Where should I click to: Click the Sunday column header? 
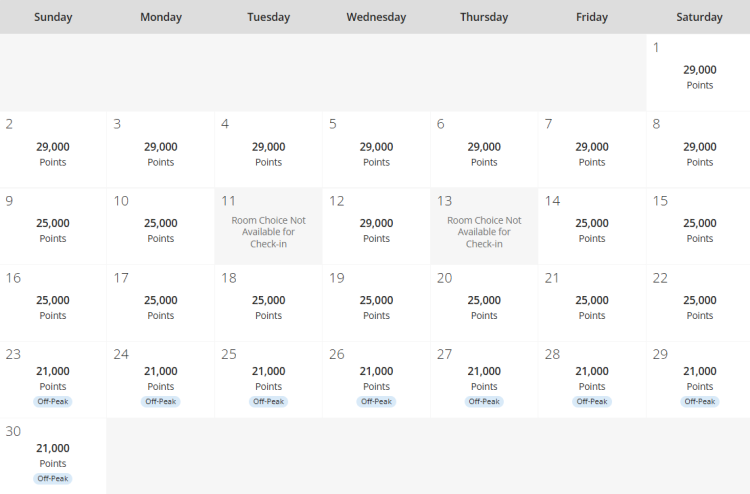tap(53, 17)
